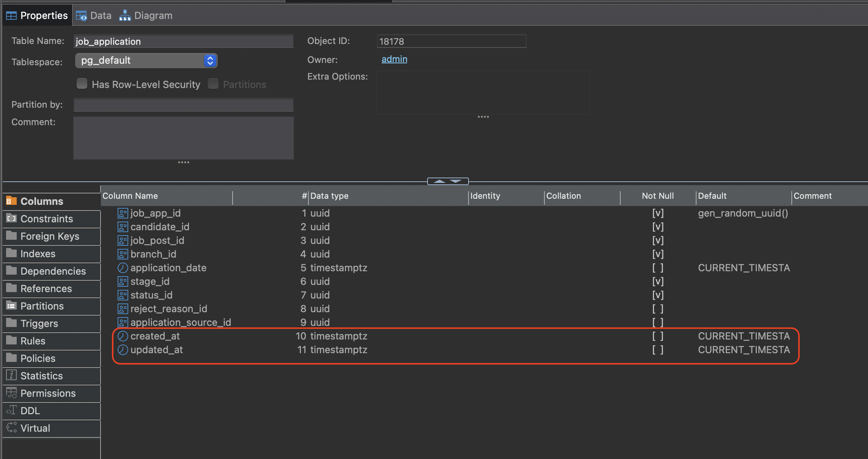The image size is (868, 459).
Task: Sort by the Data type column header
Action: 329,196
